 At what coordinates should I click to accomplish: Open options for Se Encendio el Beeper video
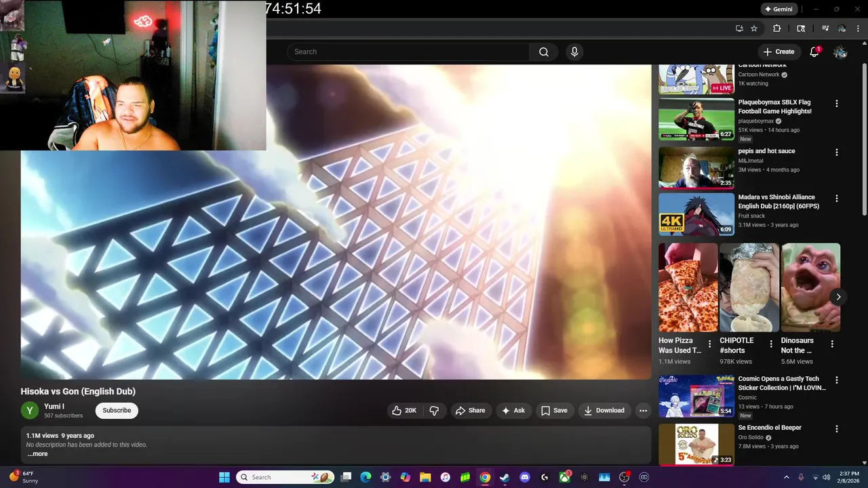click(x=837, y=429)
